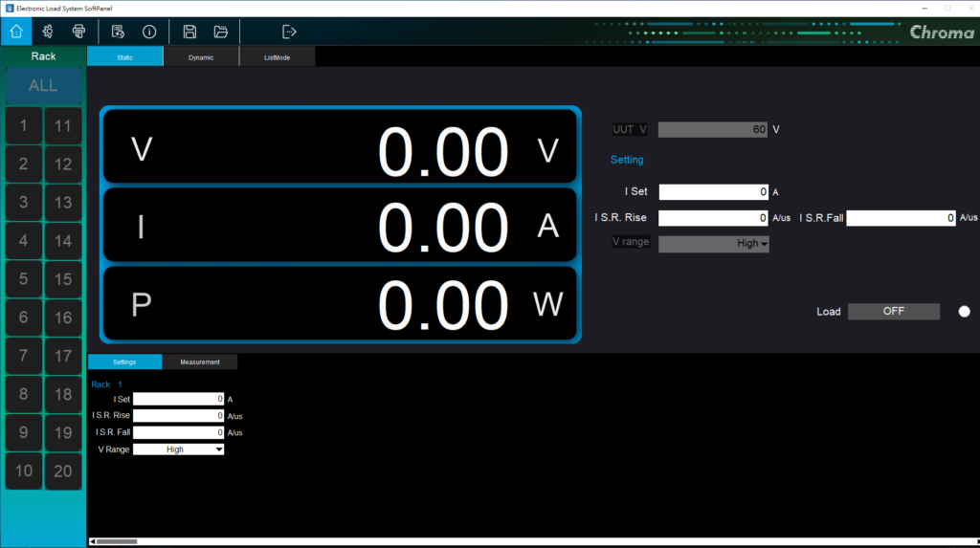
Task: Open the report document icon
Action: (x=118, y=32)
